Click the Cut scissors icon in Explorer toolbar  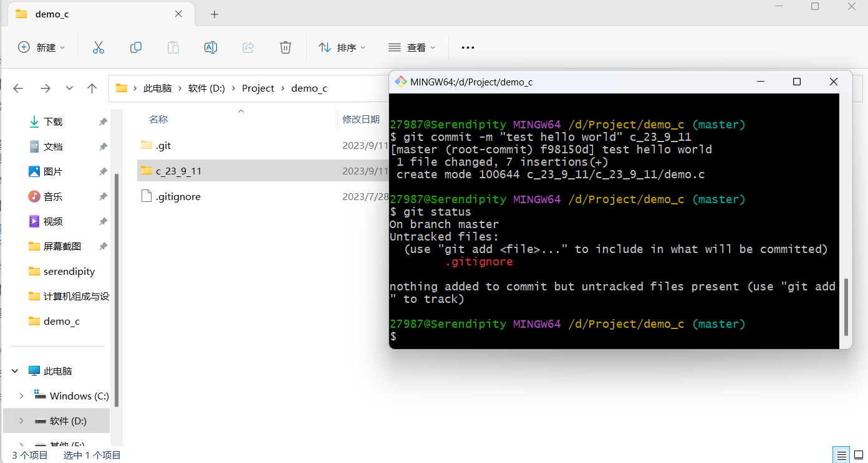click(98, 47)
